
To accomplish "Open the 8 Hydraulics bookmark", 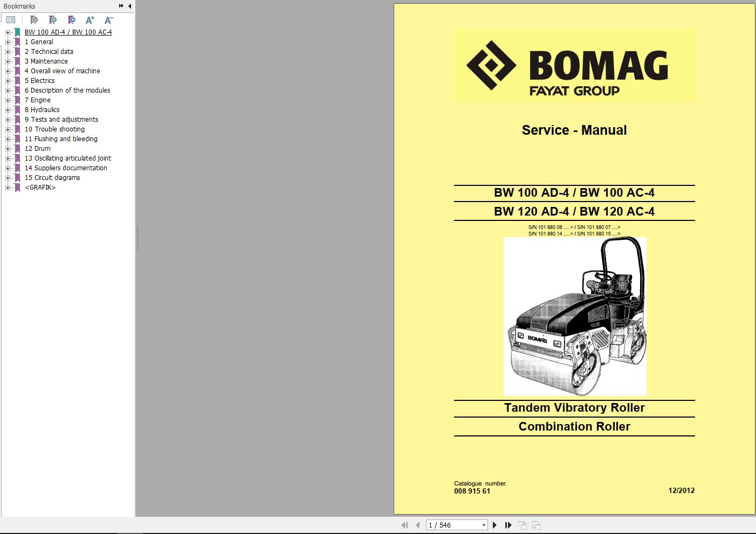I will tap(42, 110).
